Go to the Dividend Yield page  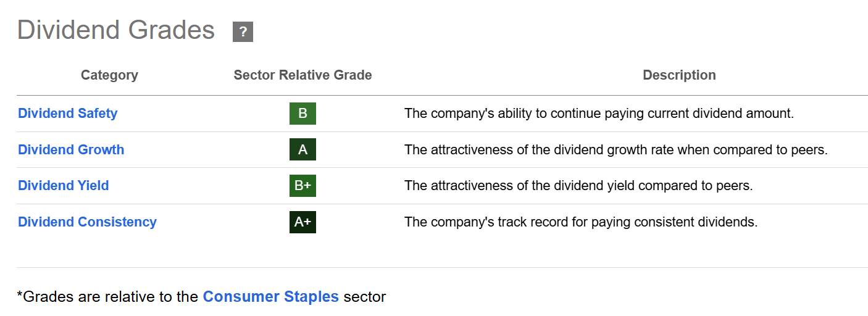(x=63, y=186)
